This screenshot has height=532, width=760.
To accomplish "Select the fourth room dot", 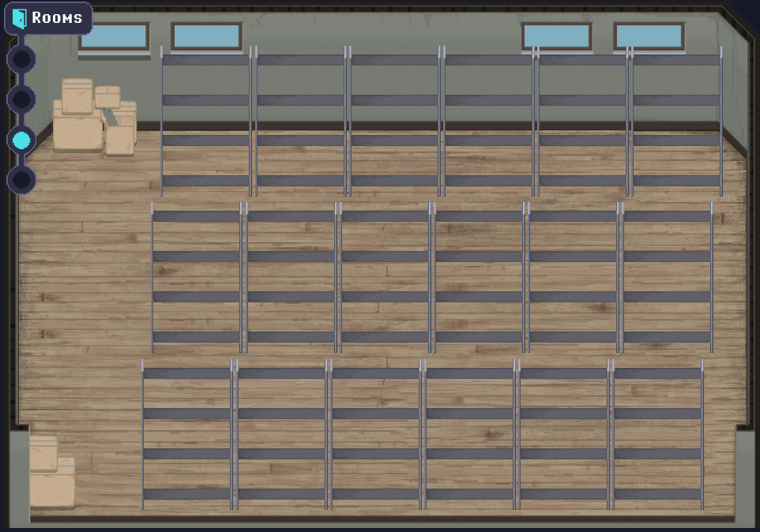I will click(21, 180).
